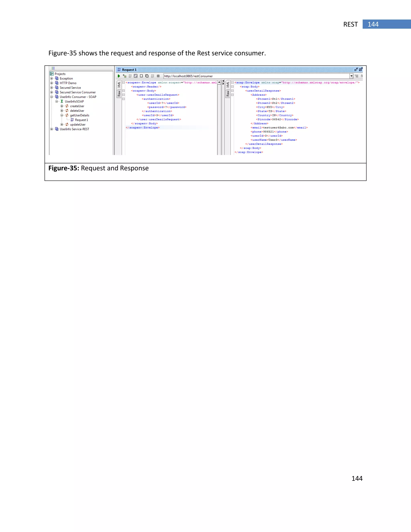Screen dimensions: 411x532
Task: Click the HTTP Demo project icon
Action: pyautogui.click(x=57, y=83)
